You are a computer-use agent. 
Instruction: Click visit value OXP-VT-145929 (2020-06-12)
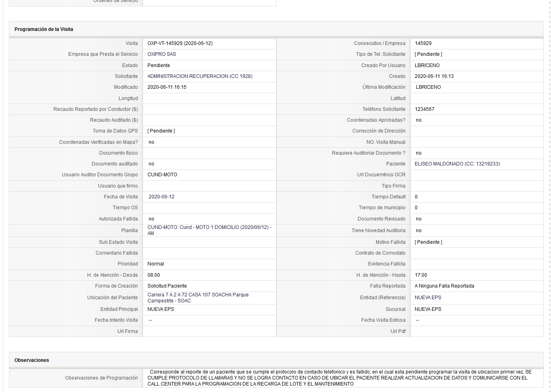coord(180,43)
